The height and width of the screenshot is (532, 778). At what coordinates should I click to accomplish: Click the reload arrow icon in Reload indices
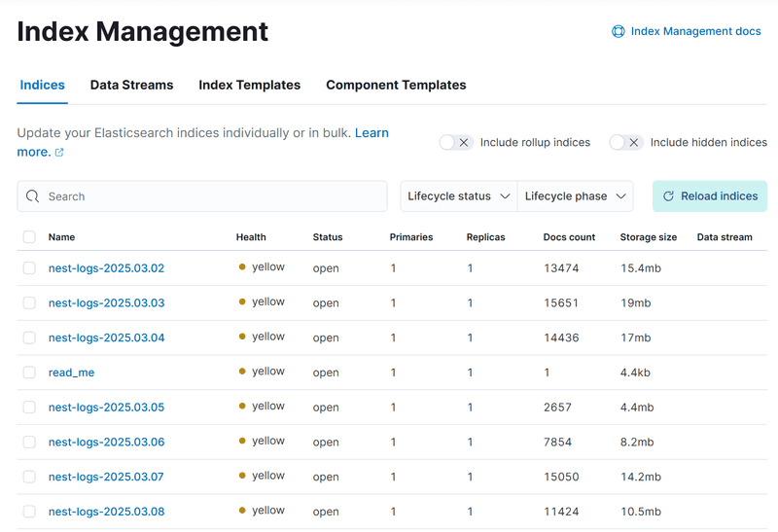(x=668, y=196)
